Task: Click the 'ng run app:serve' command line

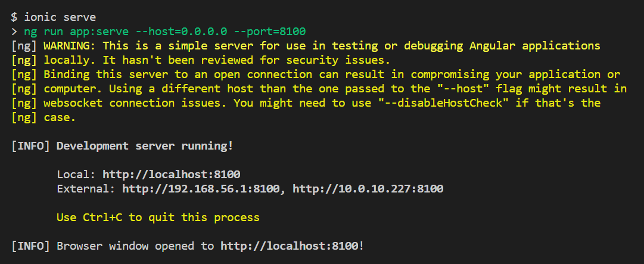Action: point(164,31)
